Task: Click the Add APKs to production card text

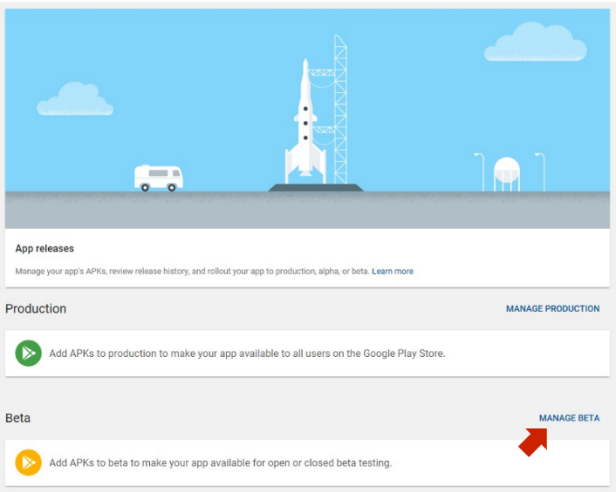Action: point(246,353)
